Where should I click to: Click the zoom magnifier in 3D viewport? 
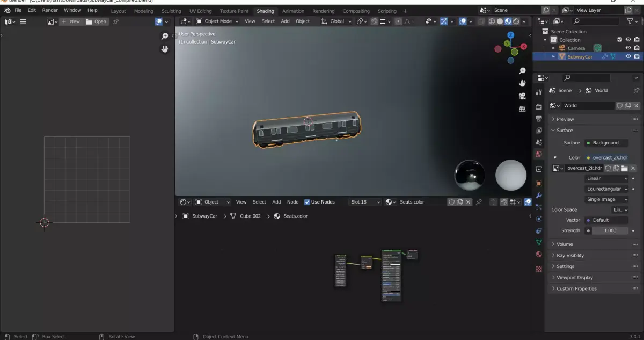[x=522, y=71]
